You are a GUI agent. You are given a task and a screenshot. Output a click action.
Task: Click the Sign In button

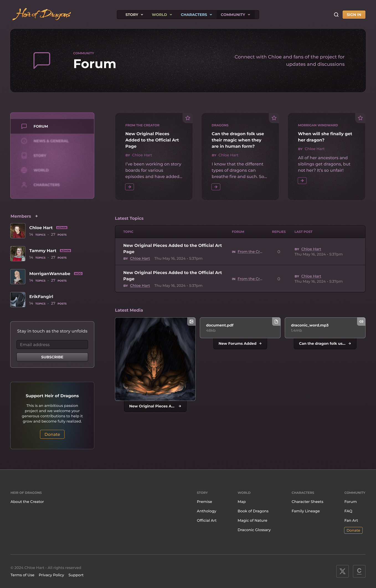coord(354,15)
